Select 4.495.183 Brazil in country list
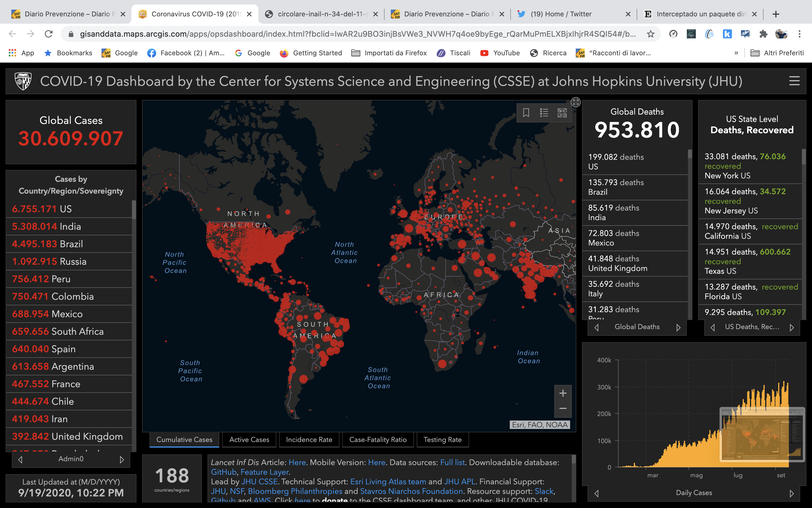812x508 pixels. 69,244
